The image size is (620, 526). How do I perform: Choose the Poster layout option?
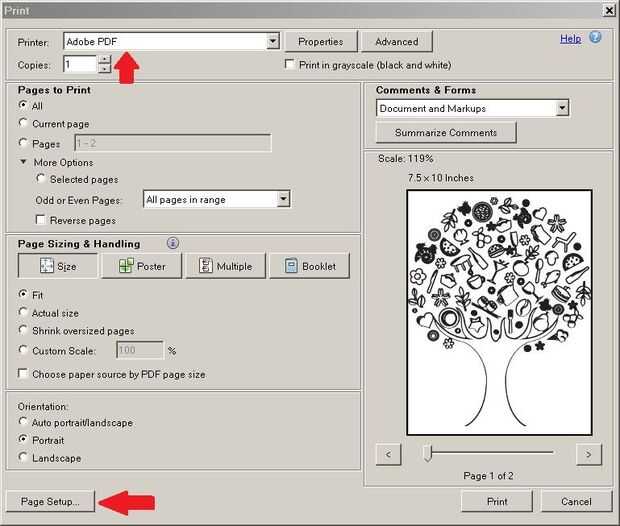[x=142, y=266]
